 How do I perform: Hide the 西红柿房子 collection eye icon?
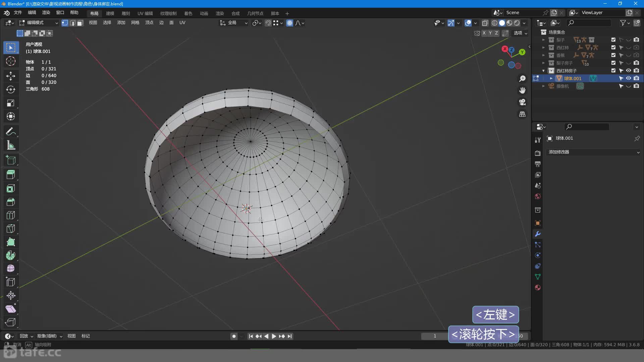pos(629,71)
